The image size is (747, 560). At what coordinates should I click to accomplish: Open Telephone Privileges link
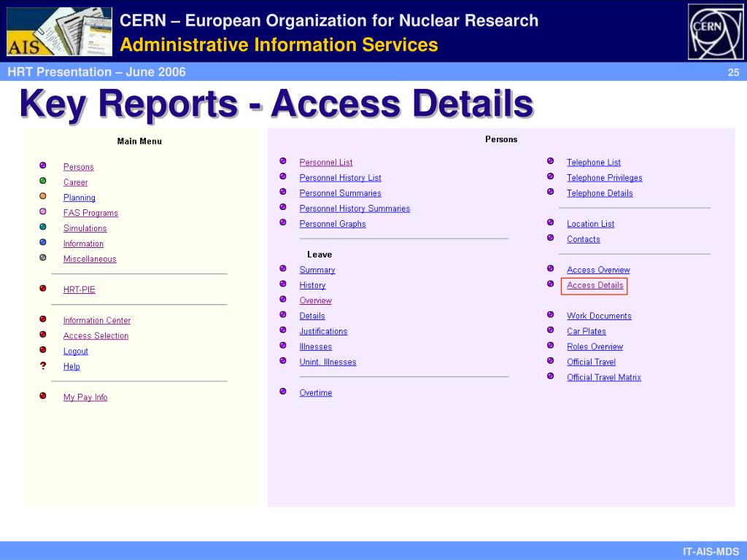click(605, 178)
